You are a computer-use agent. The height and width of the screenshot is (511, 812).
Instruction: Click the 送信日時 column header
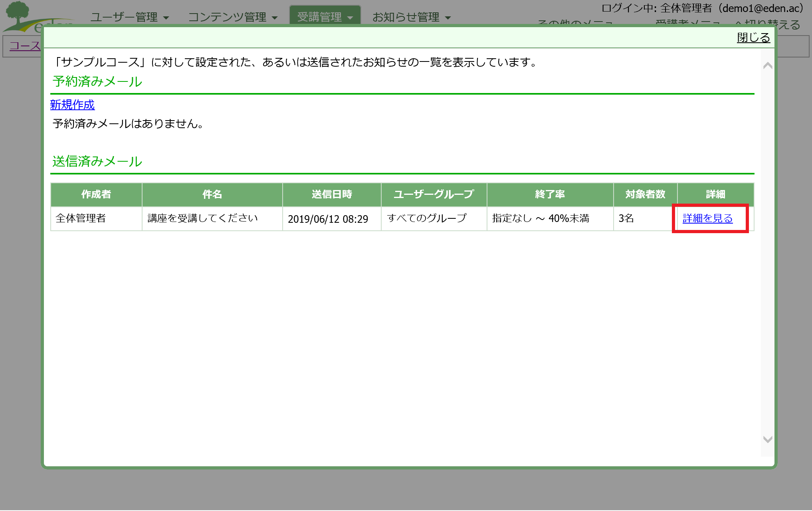coord(332,194)
